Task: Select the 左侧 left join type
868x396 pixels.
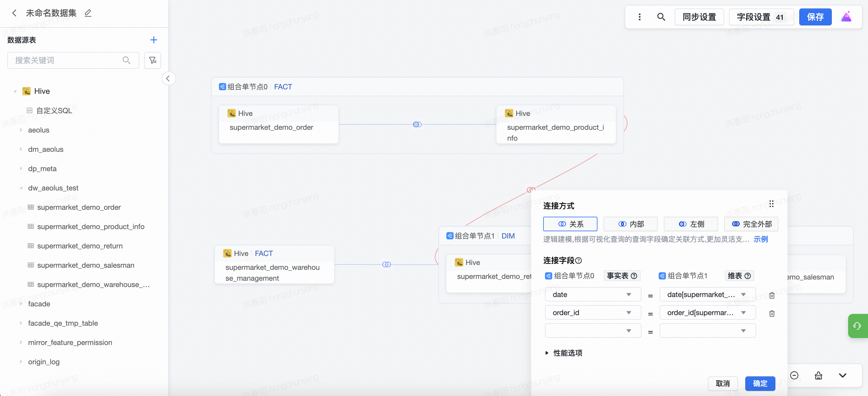Action: pyautogui.click(x=691, y=224)
